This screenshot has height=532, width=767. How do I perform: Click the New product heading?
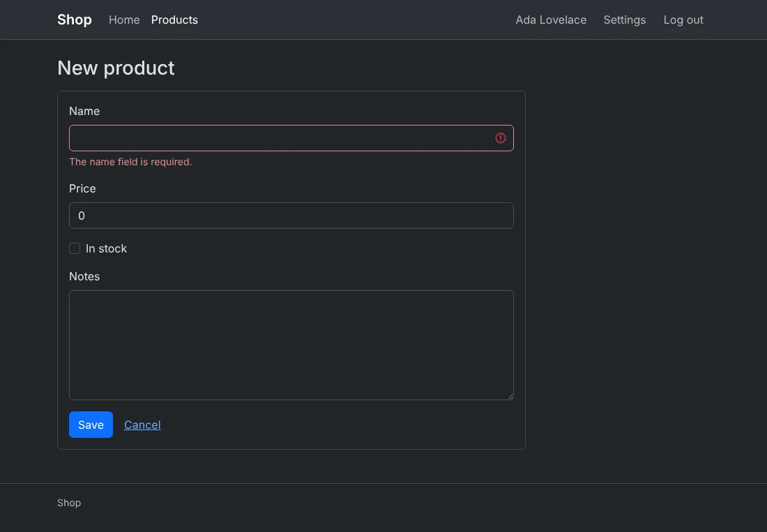click(x=116, y=68)
